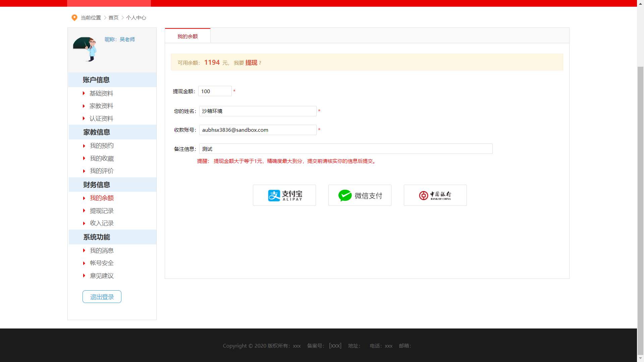
Task: Open 我的消息 in sidebar
Action: 102,251
